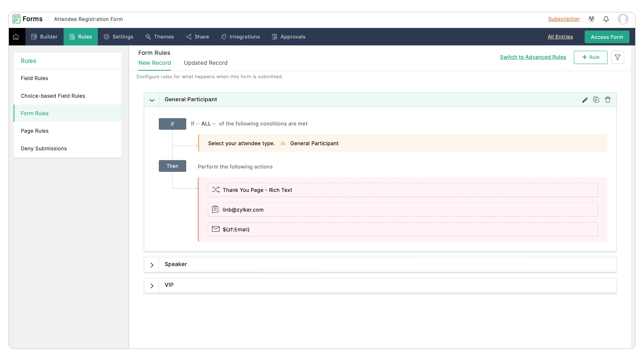Click the If condition block
644x361 pixels.
pyautogui.click(x=172, y=124)
